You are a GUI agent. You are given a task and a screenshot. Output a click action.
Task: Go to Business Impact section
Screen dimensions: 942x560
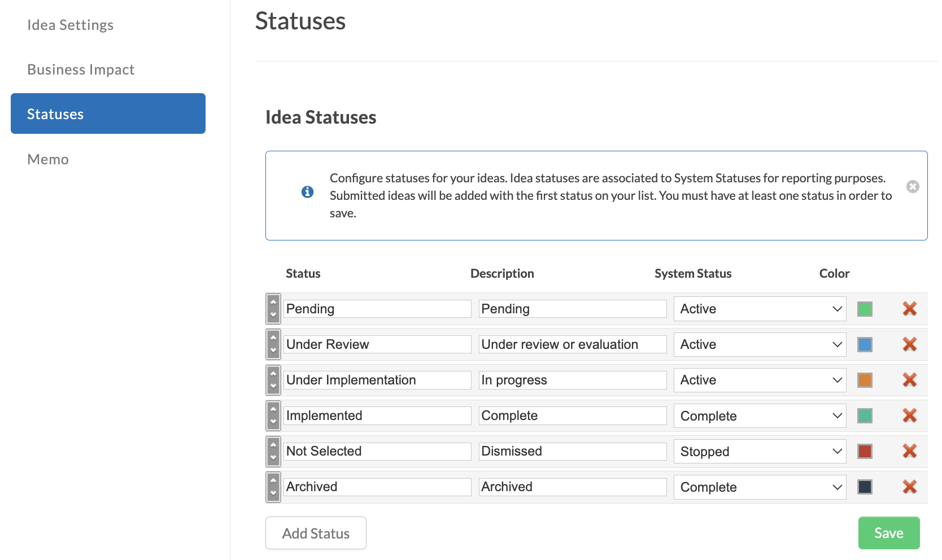click(81, 69)
